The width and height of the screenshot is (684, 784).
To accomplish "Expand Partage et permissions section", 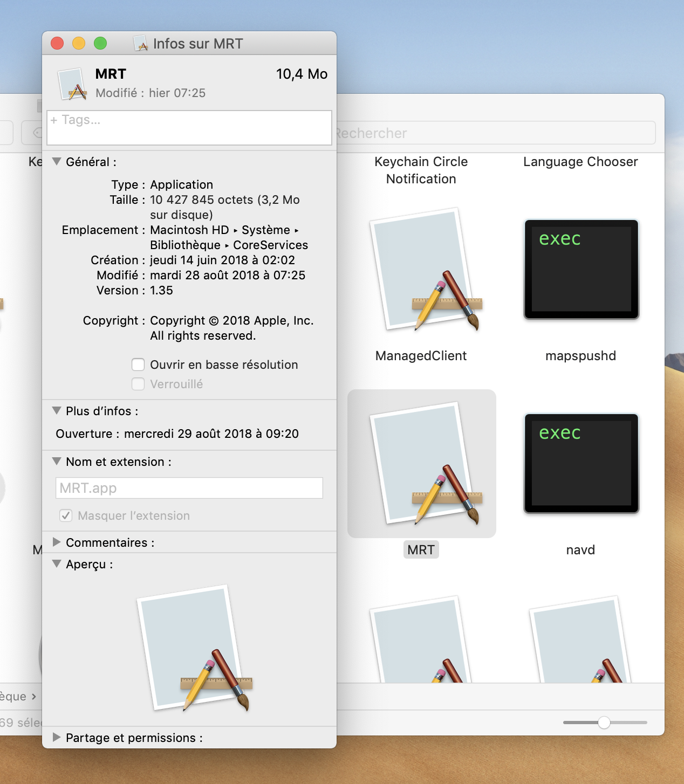I will tap(57, 737).
